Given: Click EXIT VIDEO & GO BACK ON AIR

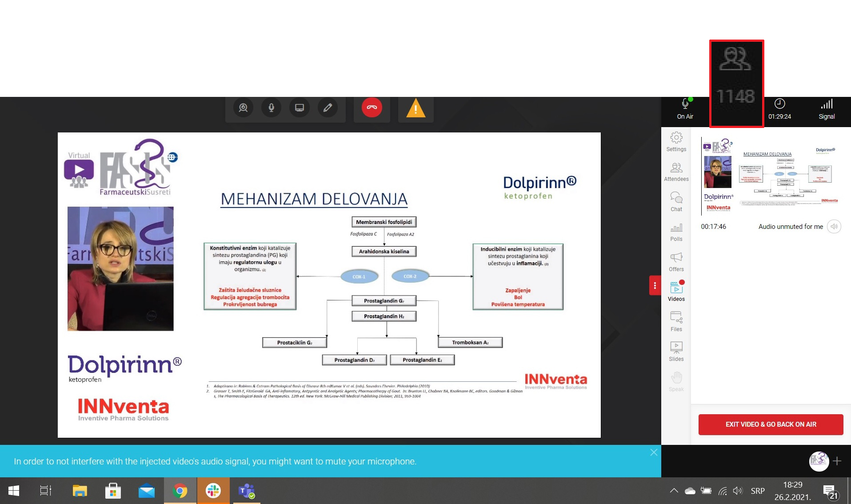Looking at the screenshot, I should coord(771,424).
